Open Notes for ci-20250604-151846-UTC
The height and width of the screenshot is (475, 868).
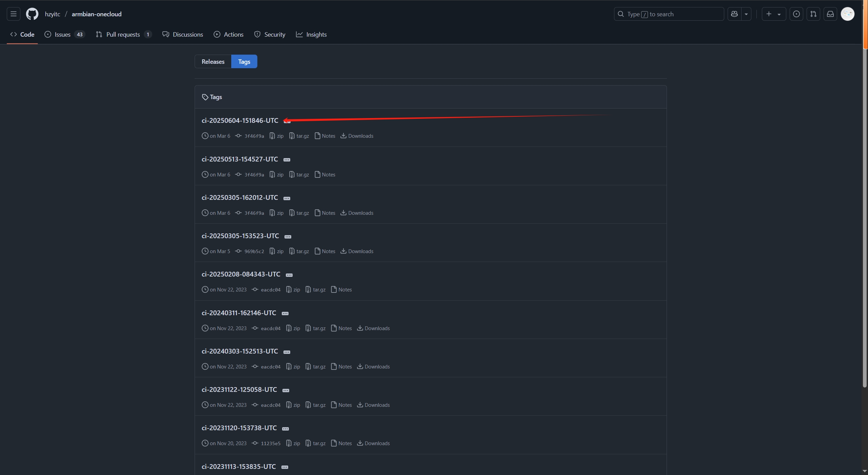[325, 136]
